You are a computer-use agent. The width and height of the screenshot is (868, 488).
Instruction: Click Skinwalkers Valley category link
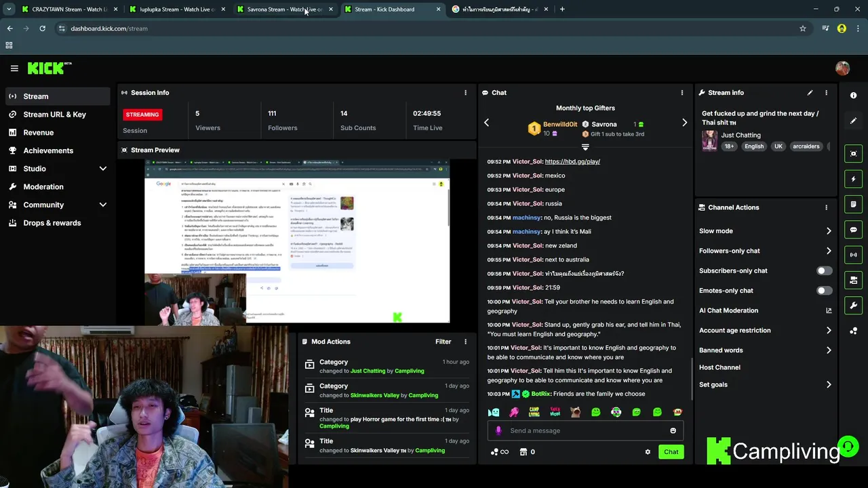click(x=374, y=395)
